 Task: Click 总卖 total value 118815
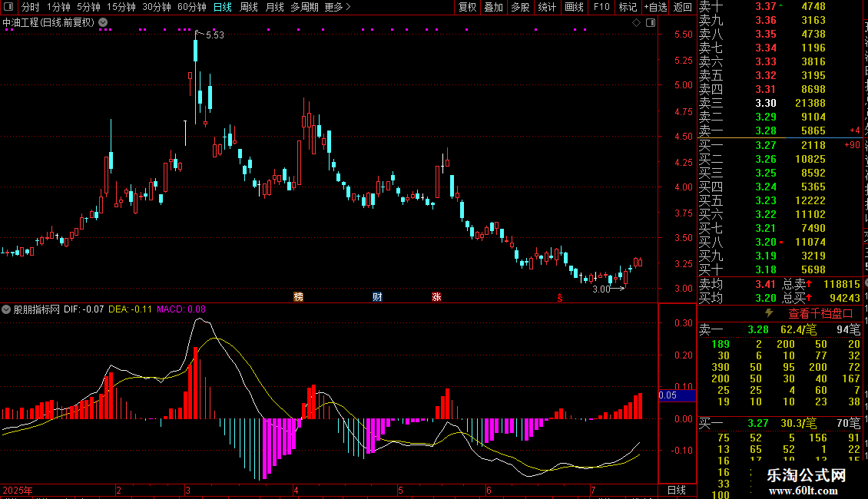coord(842,284)
